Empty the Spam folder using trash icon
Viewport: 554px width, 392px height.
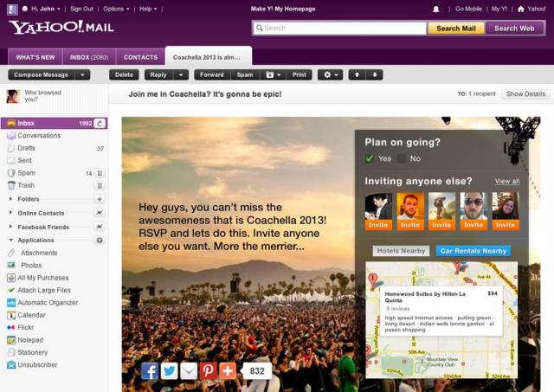[x=100, y=173]
